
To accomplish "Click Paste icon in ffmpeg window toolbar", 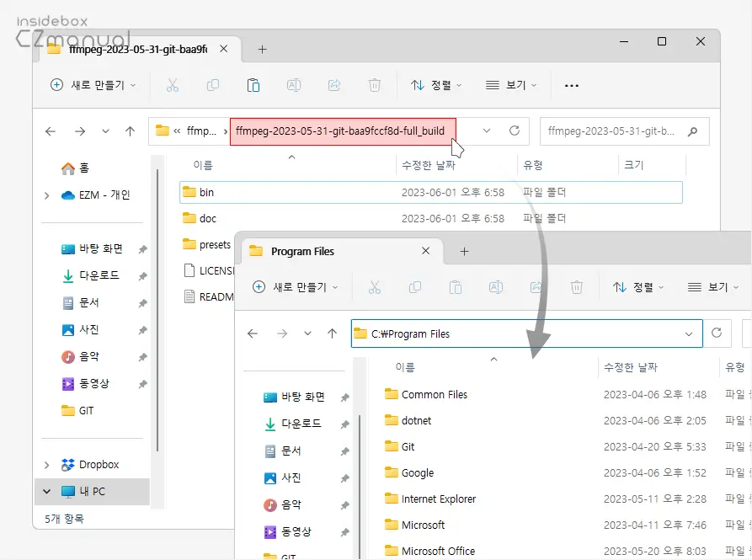I will (x=253, y=85).
